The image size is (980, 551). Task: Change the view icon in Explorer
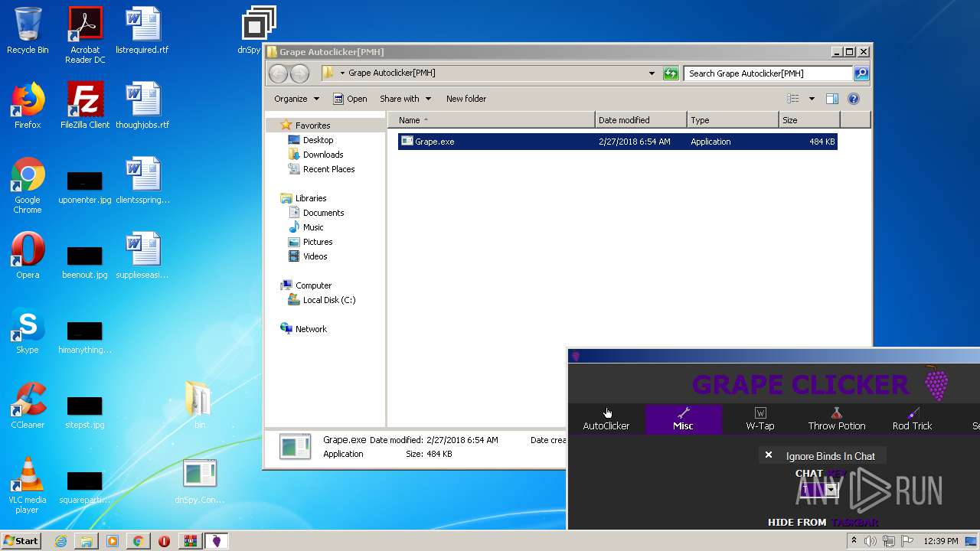(793, 99)
